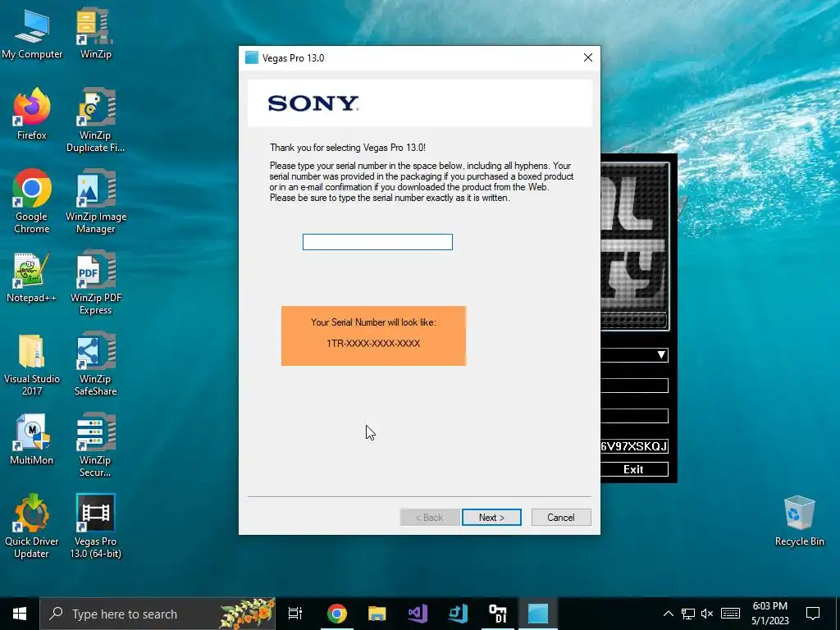
Task: Click the serial number input field
Action: [377, 242]
